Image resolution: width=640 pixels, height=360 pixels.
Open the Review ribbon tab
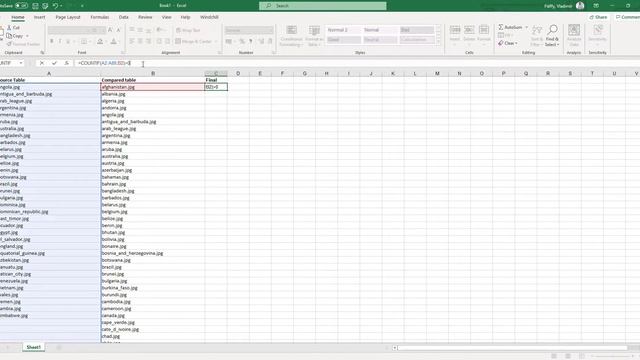point(145,17)
